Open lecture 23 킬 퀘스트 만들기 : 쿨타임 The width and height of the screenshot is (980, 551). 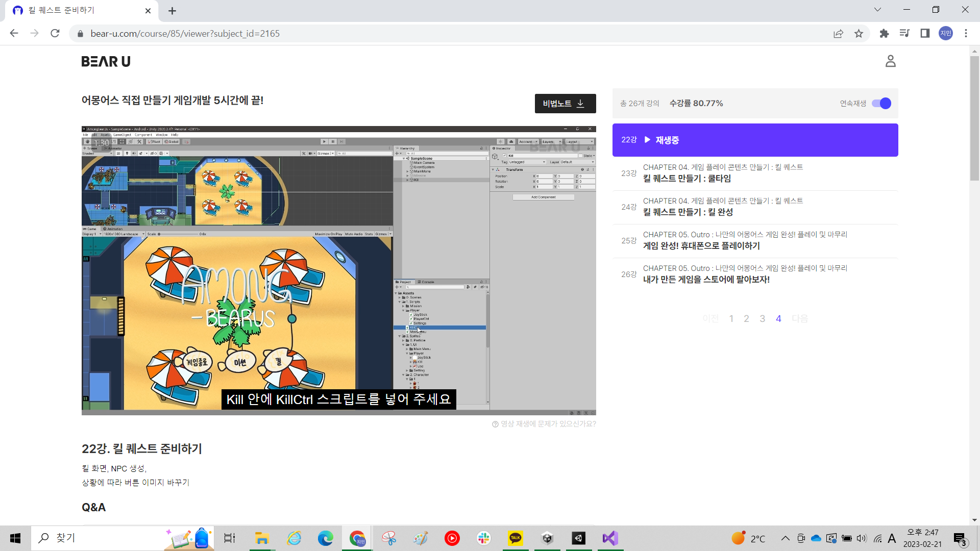coord(687,179)
